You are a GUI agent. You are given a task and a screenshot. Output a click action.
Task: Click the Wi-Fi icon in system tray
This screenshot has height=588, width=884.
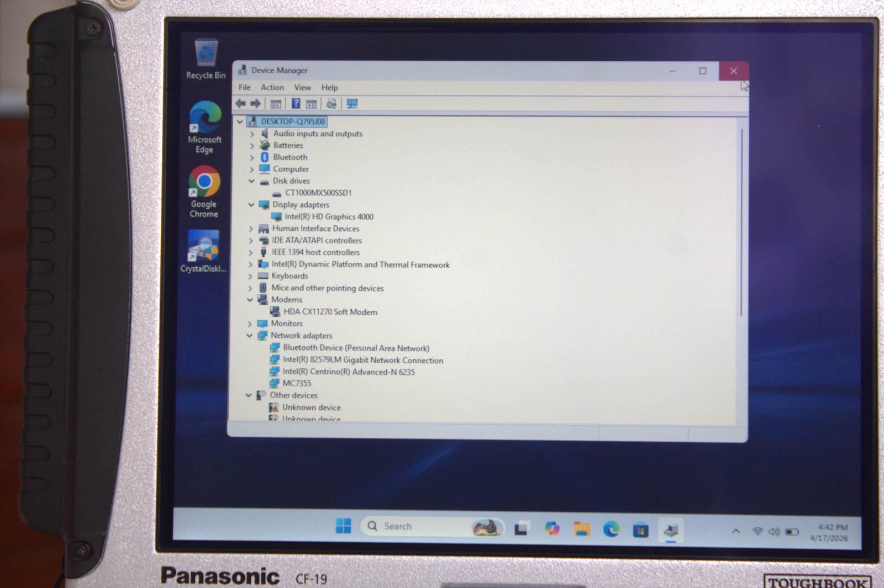758,531
